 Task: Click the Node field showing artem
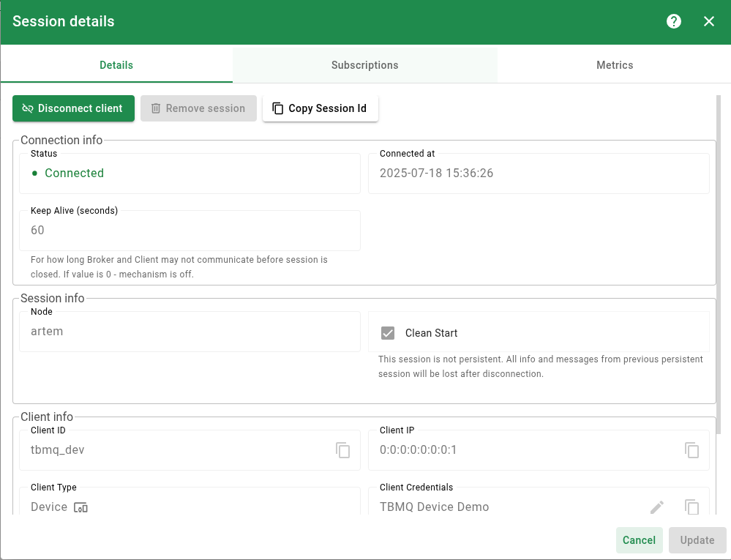point(190,332)
